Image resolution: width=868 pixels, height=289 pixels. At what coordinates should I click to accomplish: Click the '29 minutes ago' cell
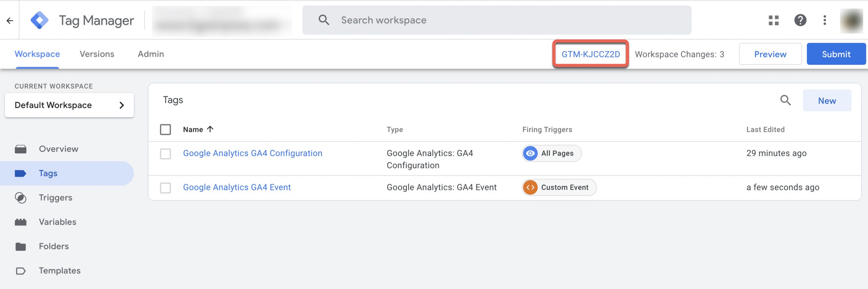776,153
